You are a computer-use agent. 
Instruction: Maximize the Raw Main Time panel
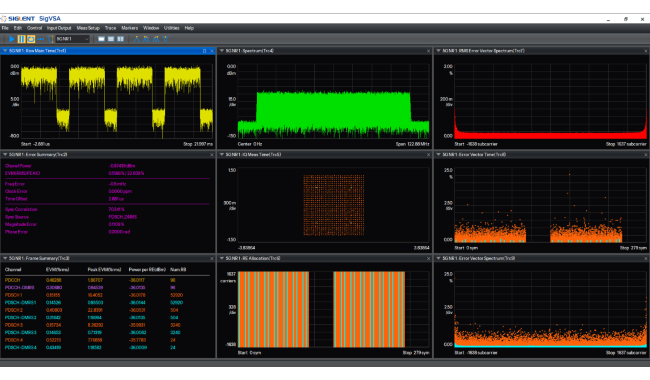(x=204, y=51)
